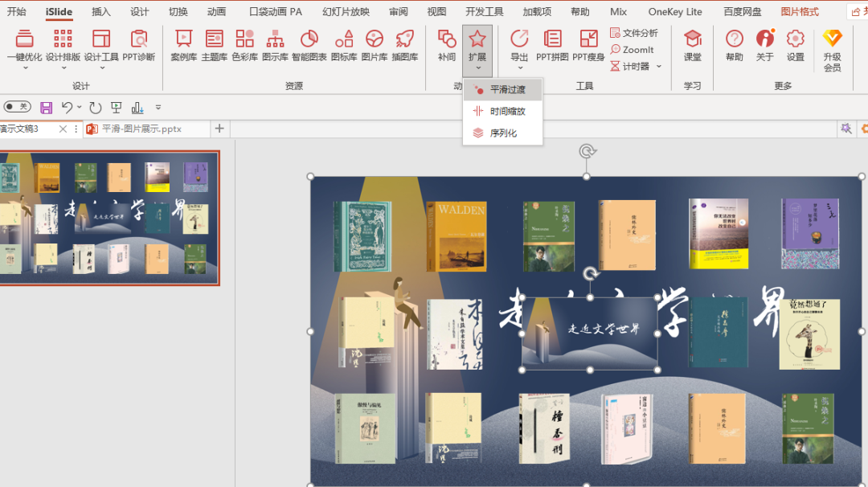Expand the 设计排版 dropdown arrow
Viewport: 868px width, 487px height.
pyautogui.click(x=63, y=68)
